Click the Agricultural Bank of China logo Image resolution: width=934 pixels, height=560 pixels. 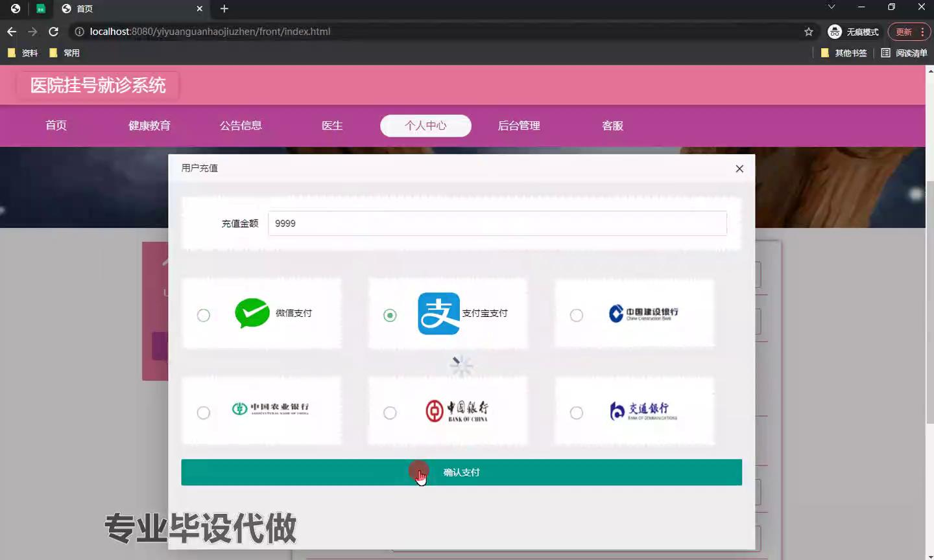270,408
